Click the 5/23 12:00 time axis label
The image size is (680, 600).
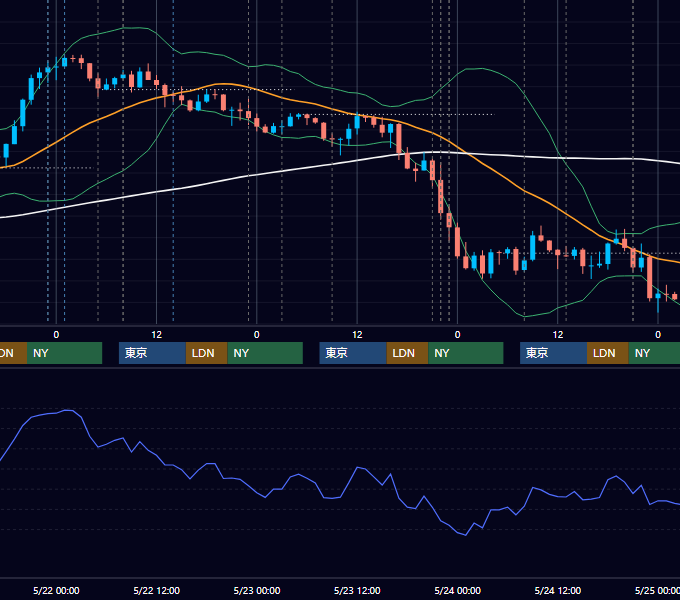[357, 590]
